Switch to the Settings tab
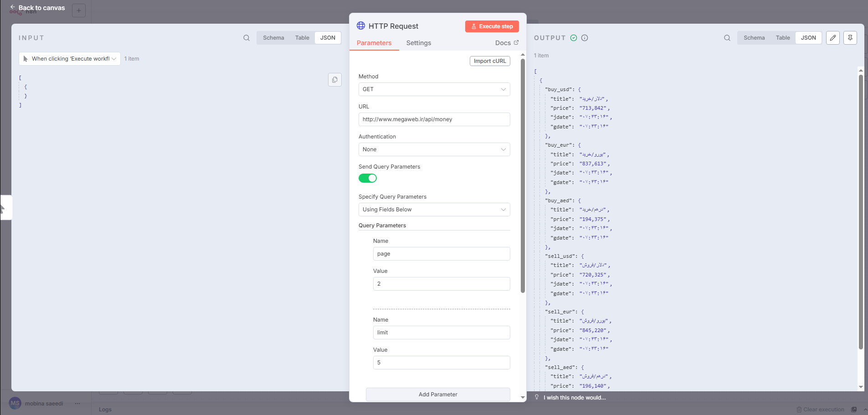The width and height of the screenshot is (868, 415). tap(418, 43)
